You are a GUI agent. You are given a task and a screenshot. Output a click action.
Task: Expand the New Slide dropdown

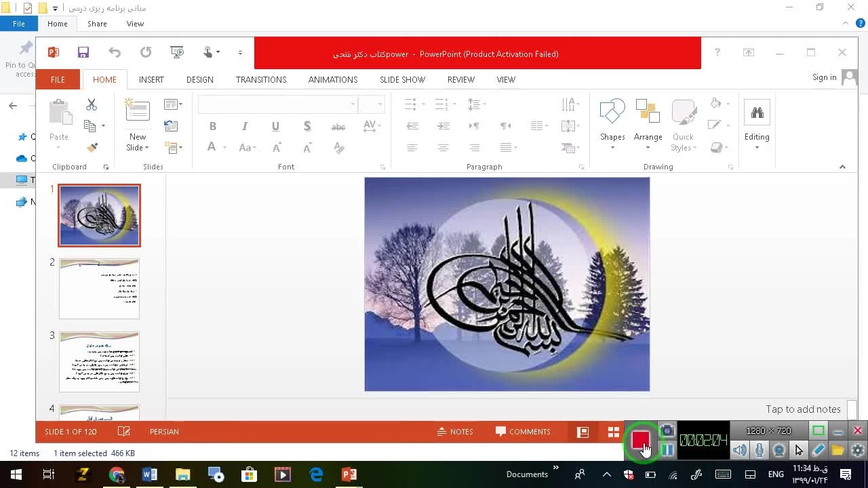137,148
